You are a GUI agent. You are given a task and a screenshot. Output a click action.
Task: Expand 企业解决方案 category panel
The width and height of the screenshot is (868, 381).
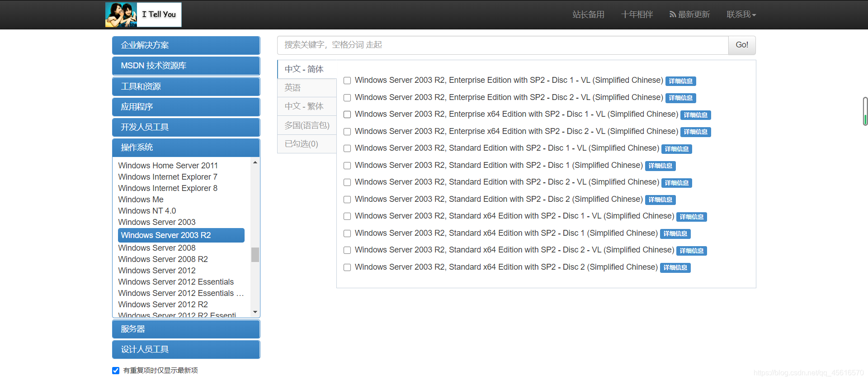click(x=186, y=45)
